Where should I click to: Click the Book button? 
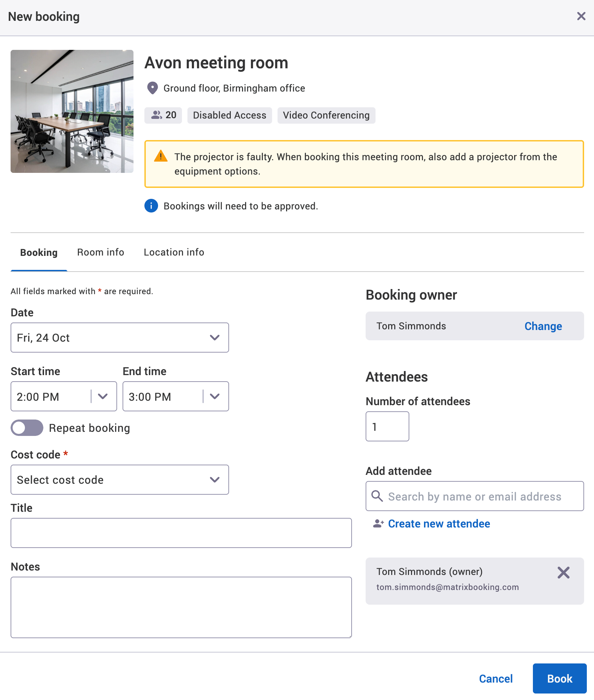(559, 678)
